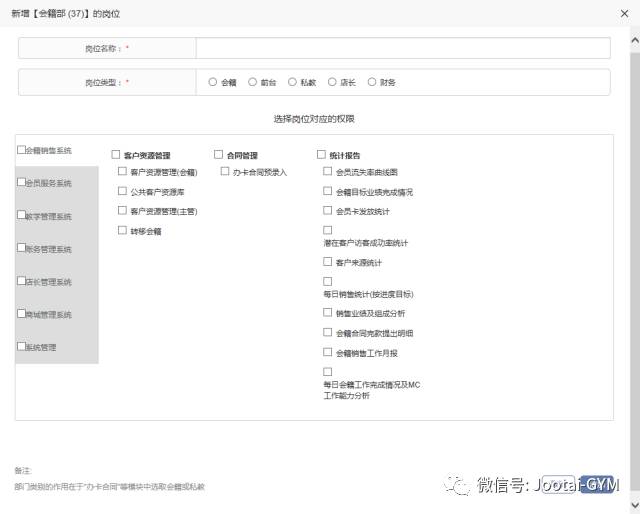Screen dimensions: 640x514
Task: Tick the 会员卡发放统计 checkbox
Action: point(327,210)
